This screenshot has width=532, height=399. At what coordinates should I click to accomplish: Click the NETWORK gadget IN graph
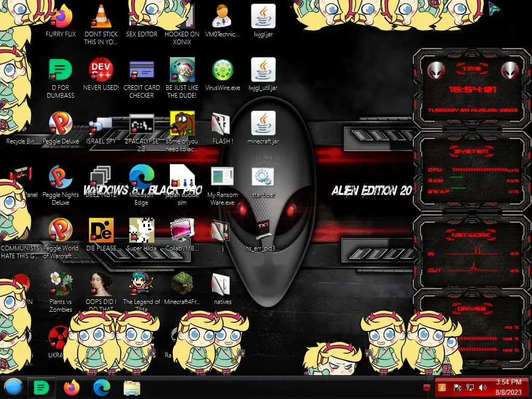[x=472, y=252]
